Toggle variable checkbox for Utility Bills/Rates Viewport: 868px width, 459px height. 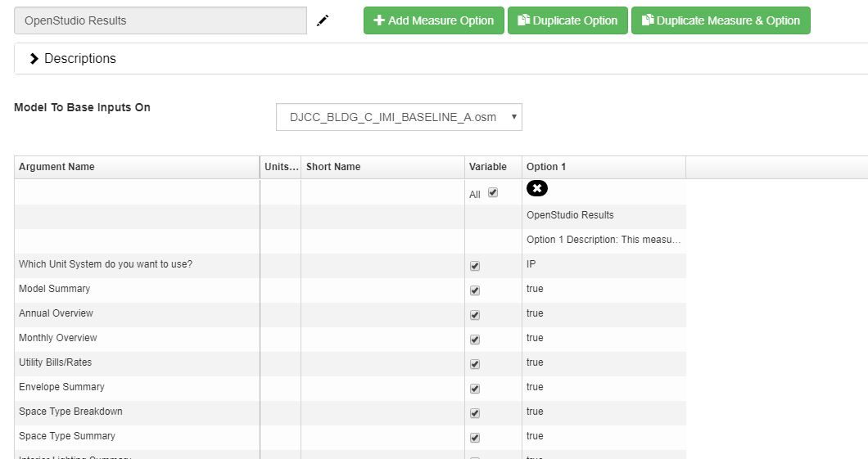click(475, 364)
